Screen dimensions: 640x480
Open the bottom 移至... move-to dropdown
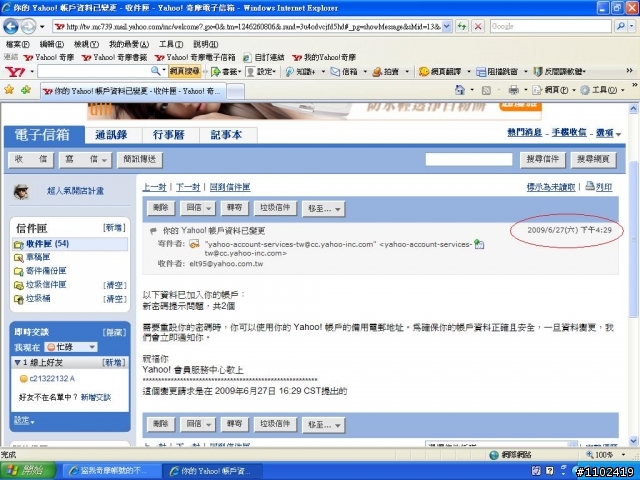(x=338, y=426)
